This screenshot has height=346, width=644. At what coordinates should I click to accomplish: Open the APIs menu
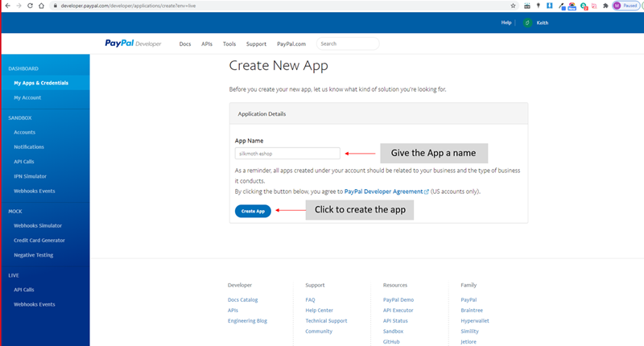(x=207, y=44)
